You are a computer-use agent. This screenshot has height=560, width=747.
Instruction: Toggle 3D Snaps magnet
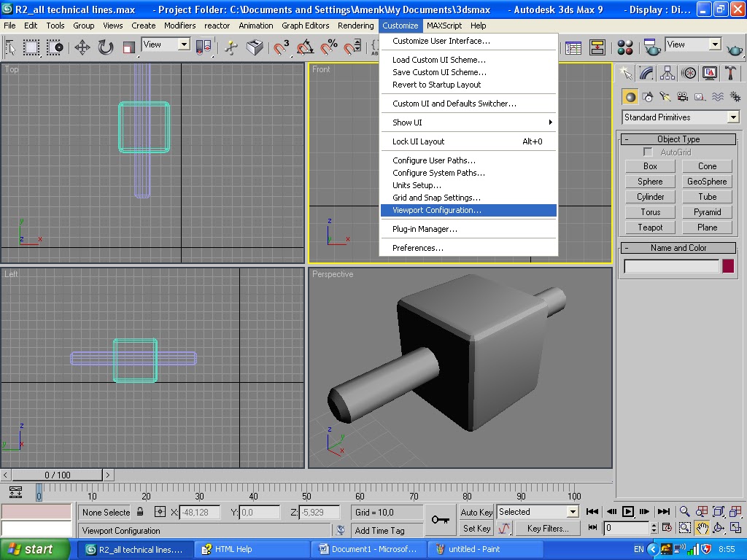pos(281,47)
